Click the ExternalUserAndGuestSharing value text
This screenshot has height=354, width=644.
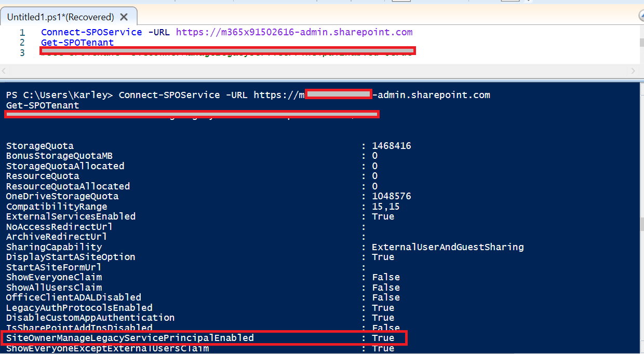pyautogui.click(x=447, y=247)
